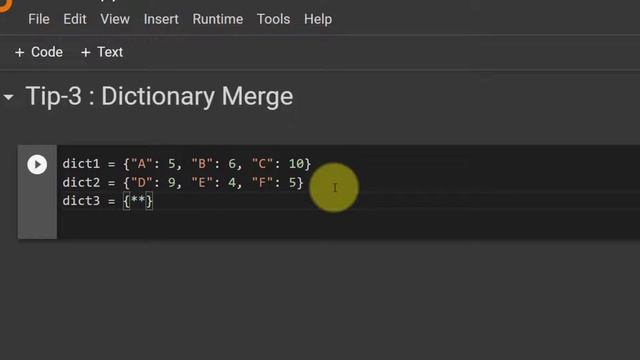Screen dimensions: 640x360
Task: Open the Tools menu
Action: 273,19
